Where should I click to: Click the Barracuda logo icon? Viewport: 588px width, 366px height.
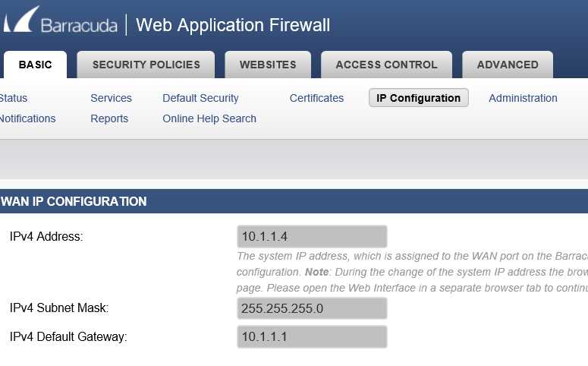[x=20, y=20]
